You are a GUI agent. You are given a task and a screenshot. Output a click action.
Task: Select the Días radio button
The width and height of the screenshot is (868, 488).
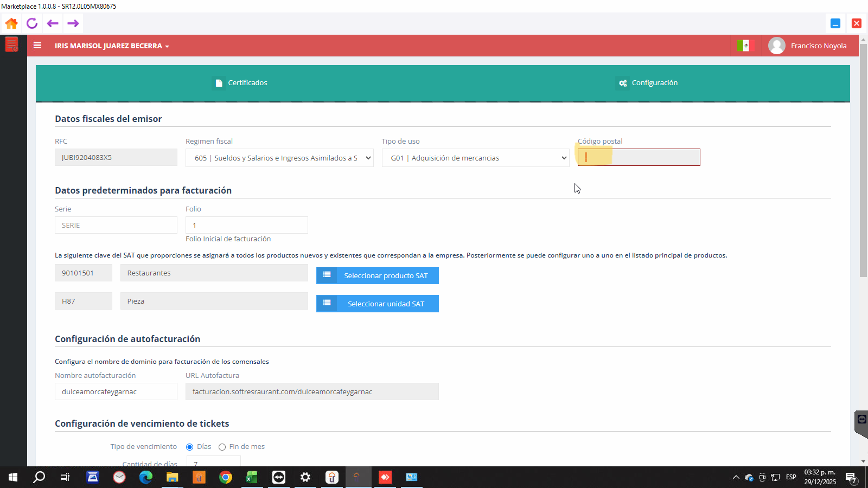tap(189, 447)
